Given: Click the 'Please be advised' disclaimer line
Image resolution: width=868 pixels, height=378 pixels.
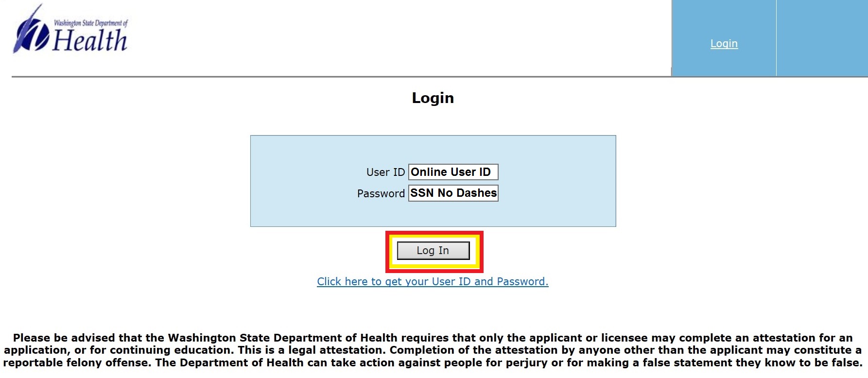Looking at the screenshot, I should coord(433,338).
